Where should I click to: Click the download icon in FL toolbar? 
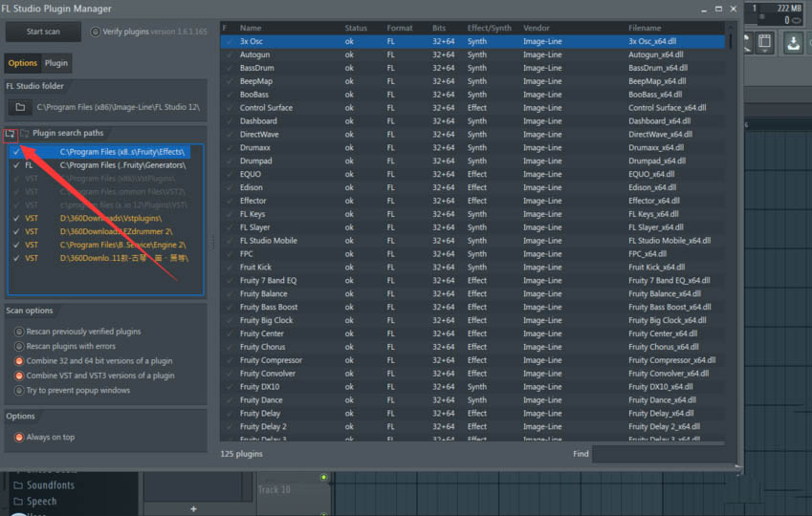793,42
